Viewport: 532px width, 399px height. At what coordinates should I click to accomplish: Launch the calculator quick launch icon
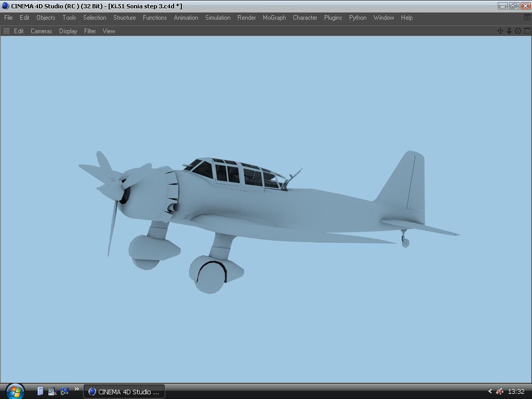pyautogui.click(x=40, y=391)
